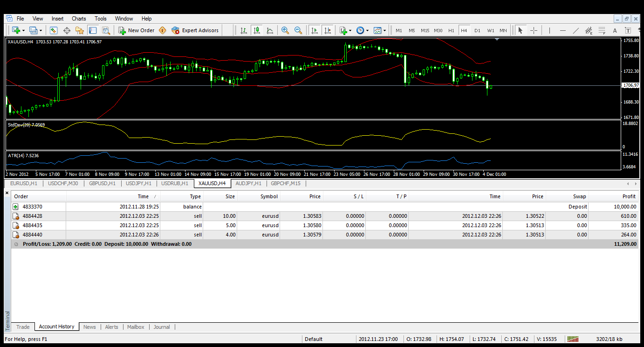Screen dimensions: 644x347
Task: Open the Charts menu
Action: pyautogui.click(x=79, y=19)
